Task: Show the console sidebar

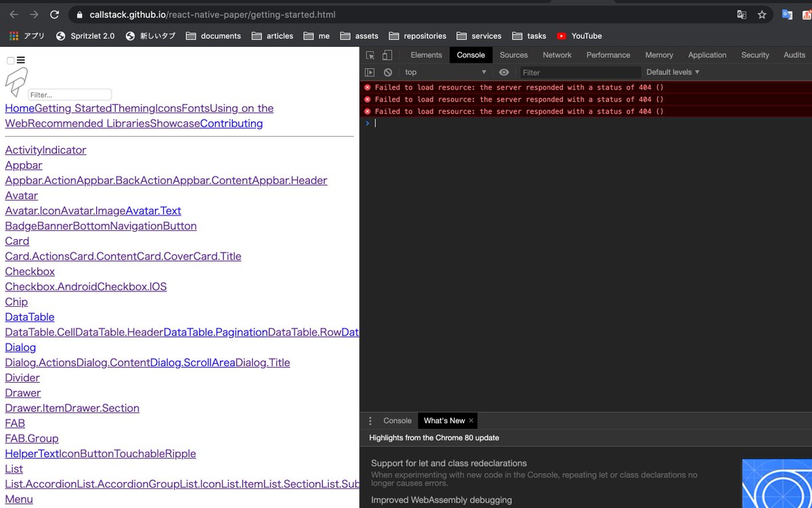Action: pyautogui.click(x=369, y=72)
